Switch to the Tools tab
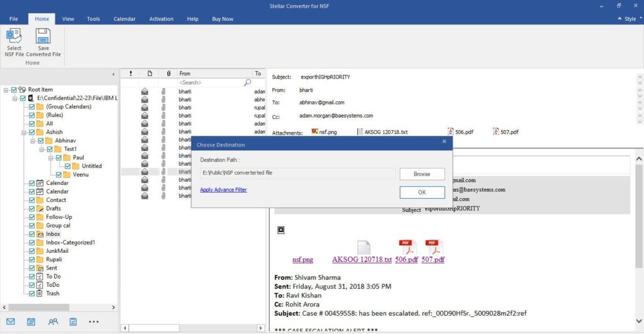The width and height of the screenshot is (644, 334). click(93, 19)
